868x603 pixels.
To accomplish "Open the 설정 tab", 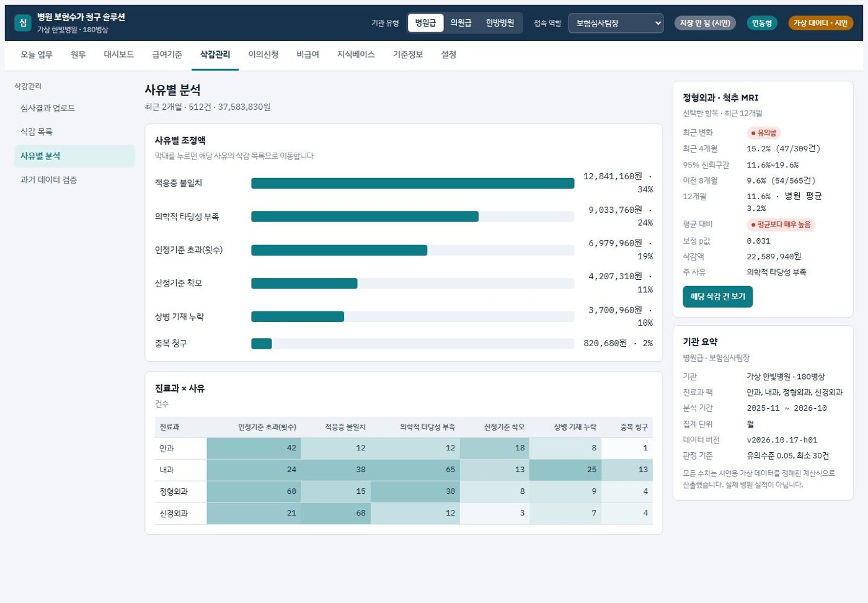I will pos(449,55).
